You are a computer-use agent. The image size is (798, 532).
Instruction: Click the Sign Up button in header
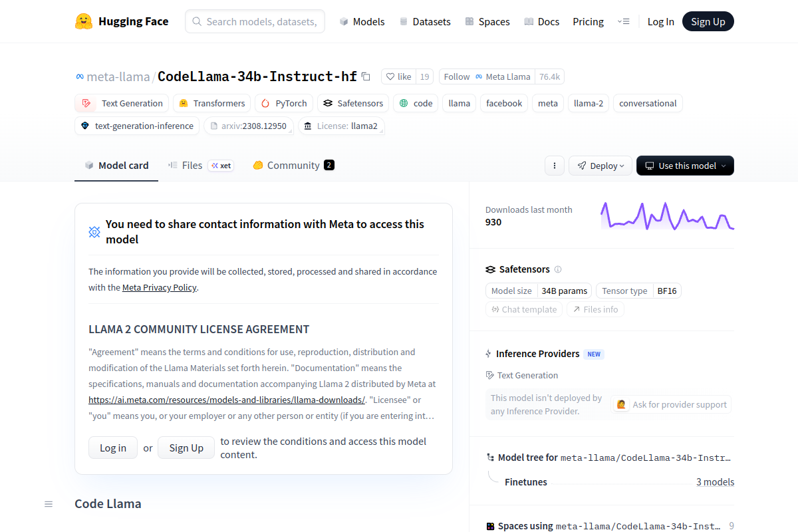coord(708,21)
